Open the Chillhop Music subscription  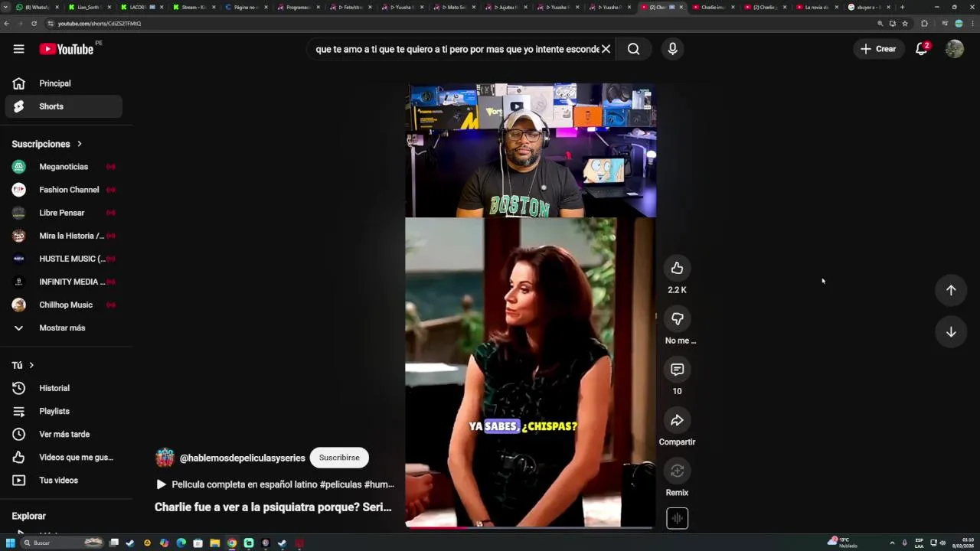pos(64,305)
